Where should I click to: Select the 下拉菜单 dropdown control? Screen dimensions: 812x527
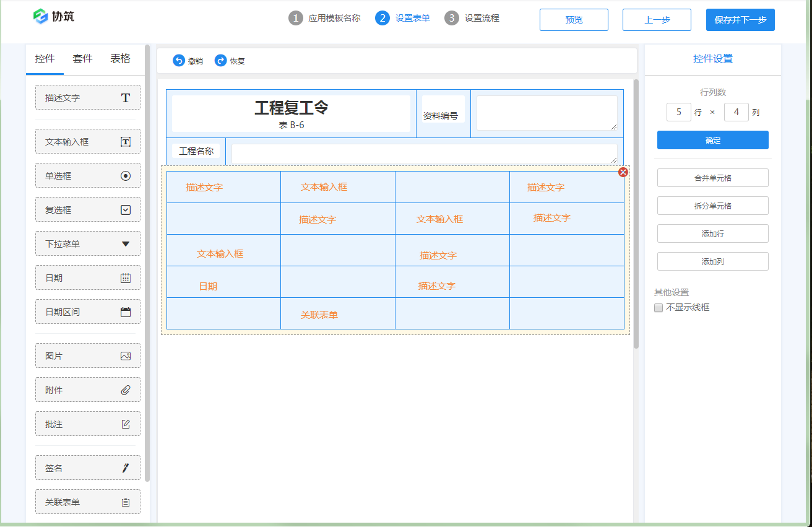pyautogui.click(x=87, y=243)
